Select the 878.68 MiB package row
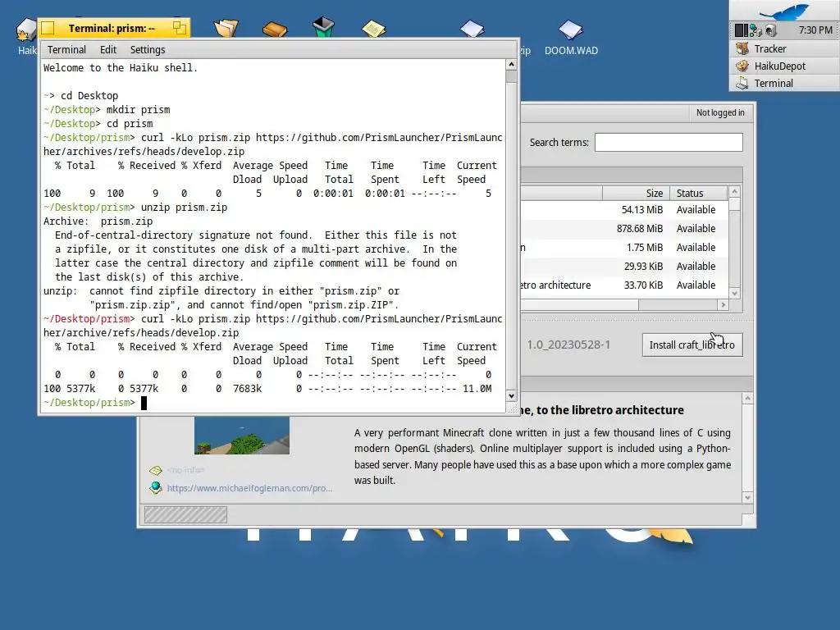The image size is (840, 630). point(624,228)
